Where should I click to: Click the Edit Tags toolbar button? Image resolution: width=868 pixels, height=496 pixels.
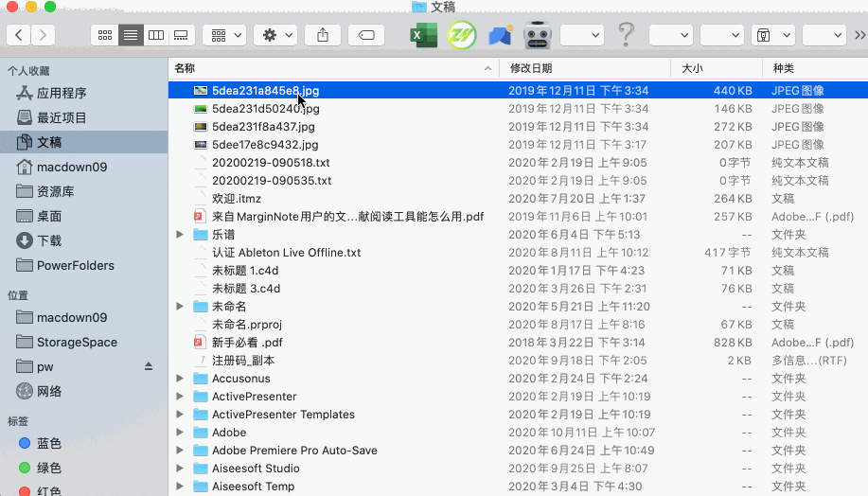[x=366, y=35]
